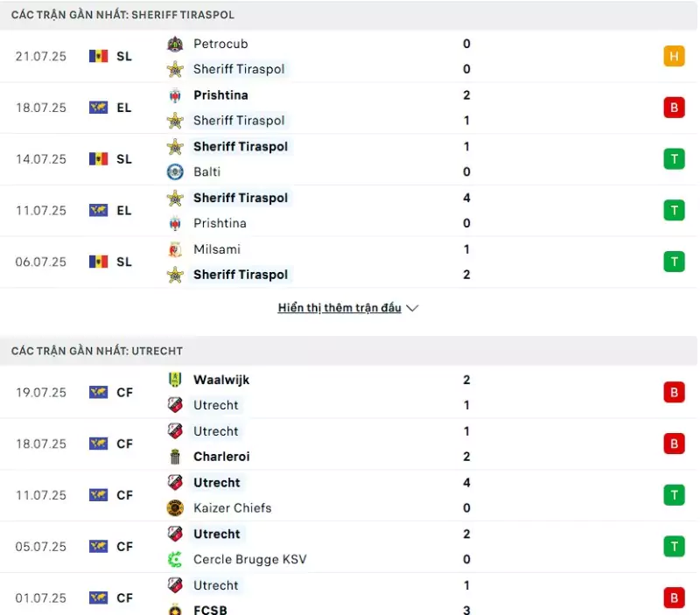Click the Waalwijk team crest
The width and height of the screenshot is (700, 615).
175,380
